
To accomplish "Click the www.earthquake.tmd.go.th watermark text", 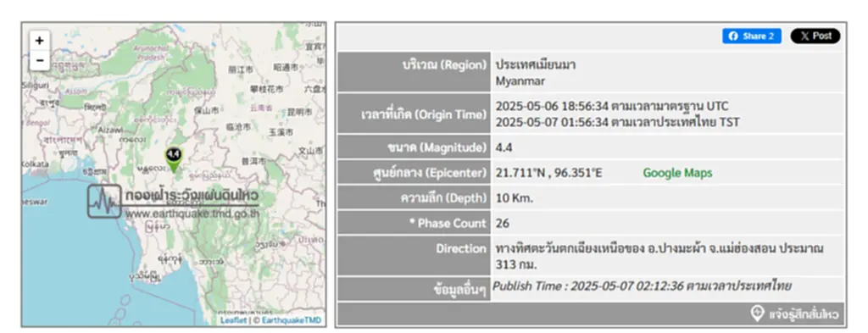I will (192, 214).
